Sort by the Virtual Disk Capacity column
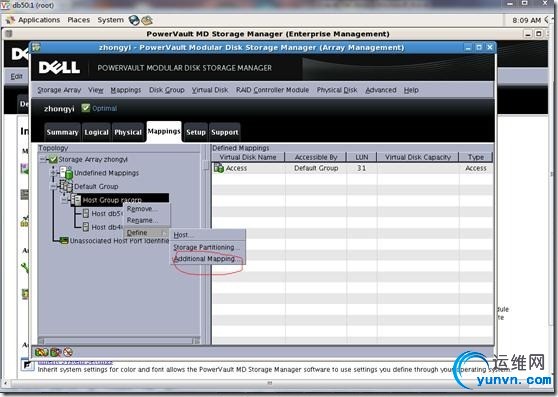 (x=418, y=157)
